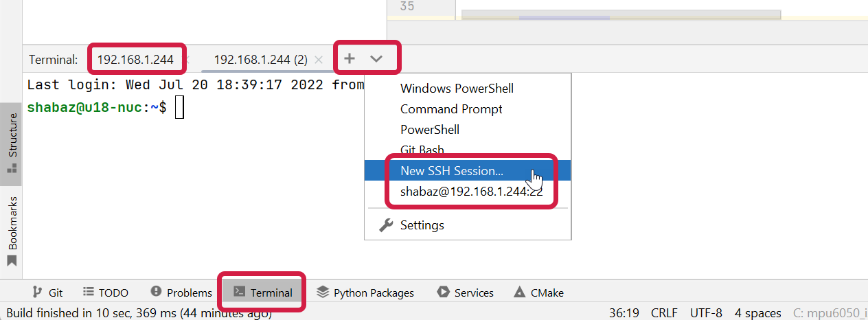868x320 pixels.
Task: Click the plus icon to add terminal tab
Action: [350, 59]
